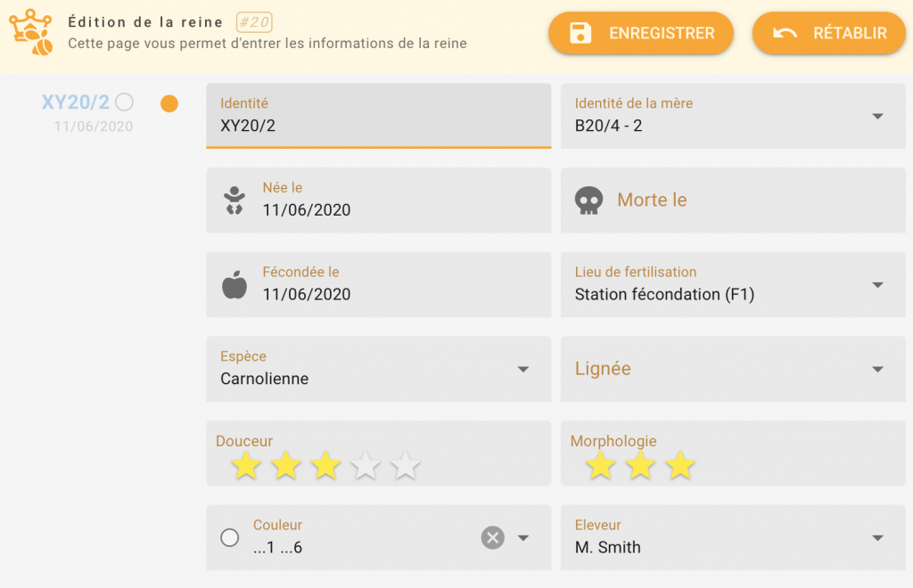The height and width of the screenshot is (588, 913).
Task: Clear the Couleur field with the X icon
Action: coord(493,537)
